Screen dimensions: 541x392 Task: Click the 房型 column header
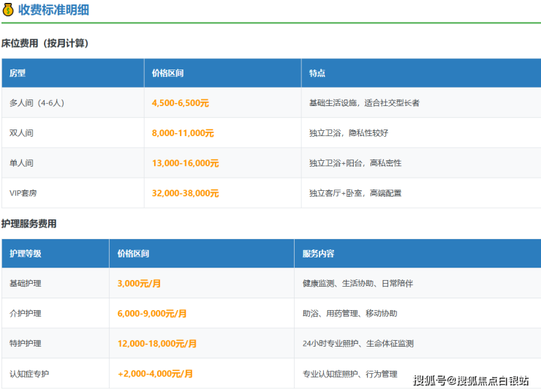(x=18, y=73)
